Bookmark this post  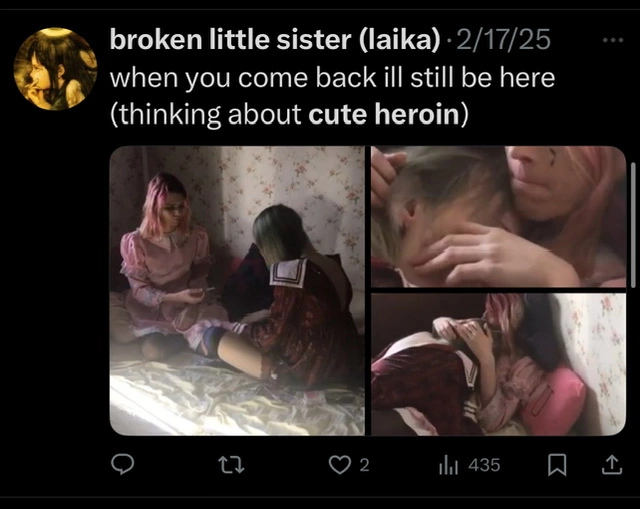[x=557, y=465]
